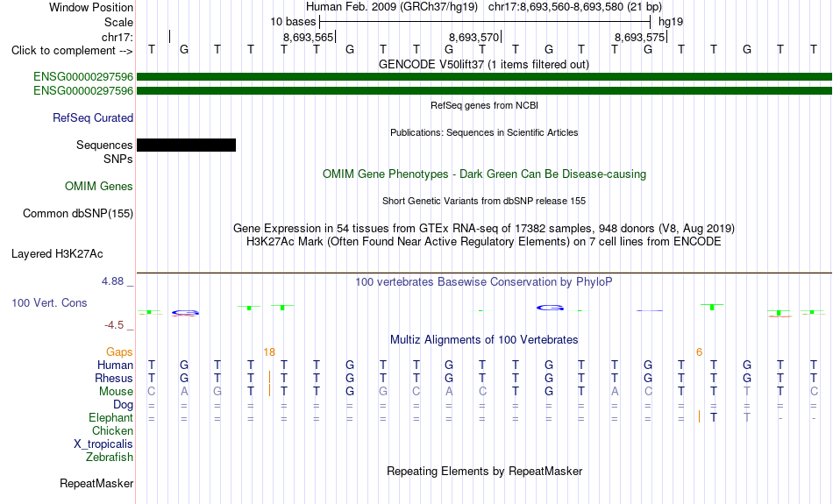833x504 pixels.
Task: Select the Dog alignment row label
Action: point(123,405)
